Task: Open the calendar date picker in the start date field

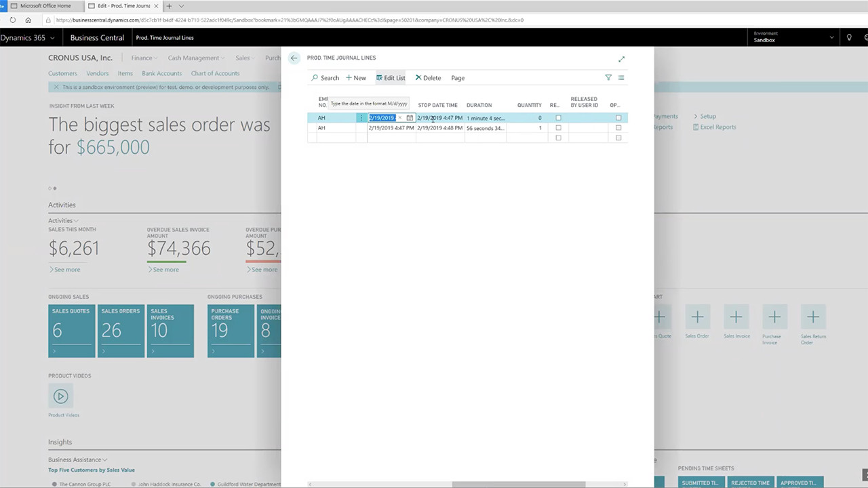Action: [410, 118]
